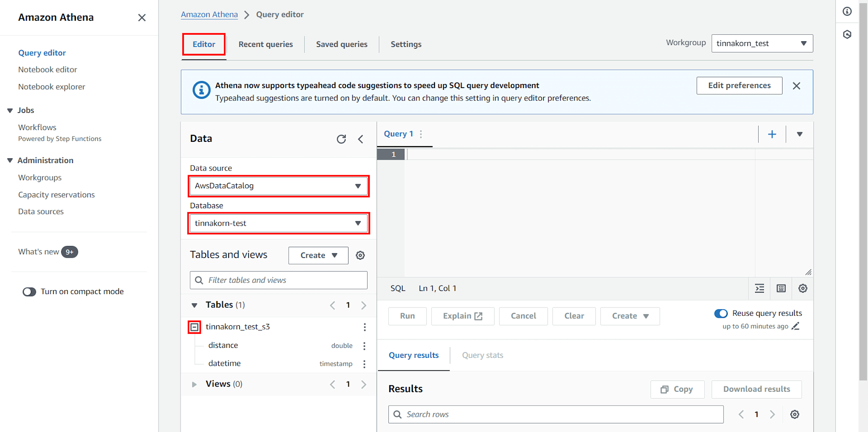This screenshot has width=868, height=432.
Task: Expand the Views section
Action: [194, 384]
